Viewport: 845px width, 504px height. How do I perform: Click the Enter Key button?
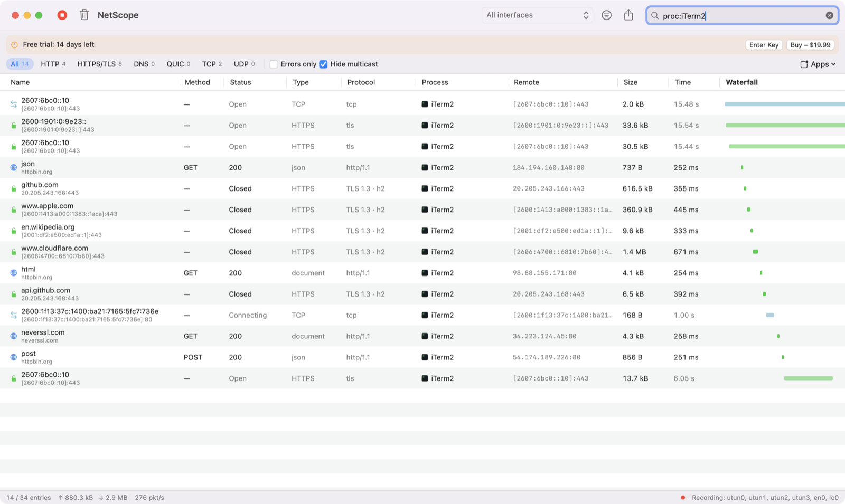tap(764, 45)
